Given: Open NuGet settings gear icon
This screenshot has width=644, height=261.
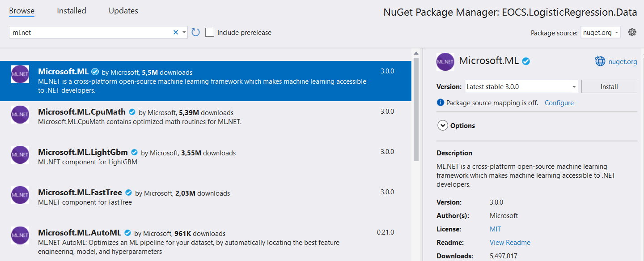Looking at the screenshot, I should tap(632, 32).
